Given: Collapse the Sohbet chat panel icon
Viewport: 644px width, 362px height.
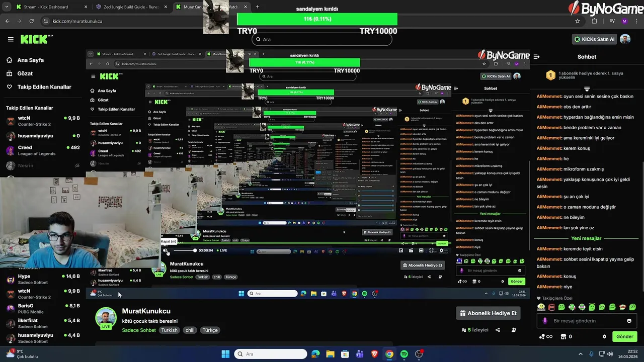Looking at the screenshot, I should (536, 57).
